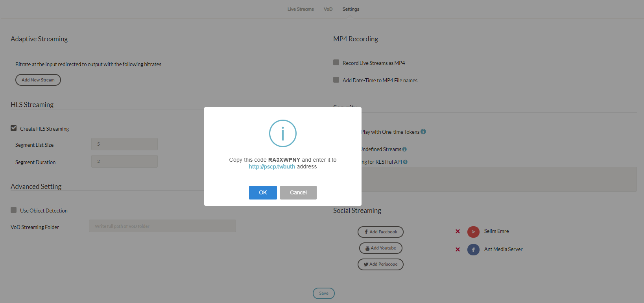Click the Add Periscope button
644x303 pixels.
(380, 264)
